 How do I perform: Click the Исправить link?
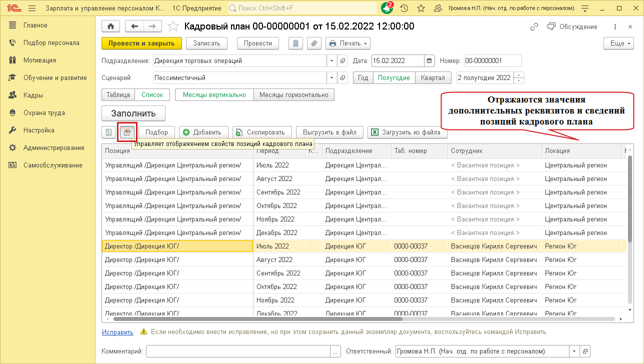pos(117,332)
